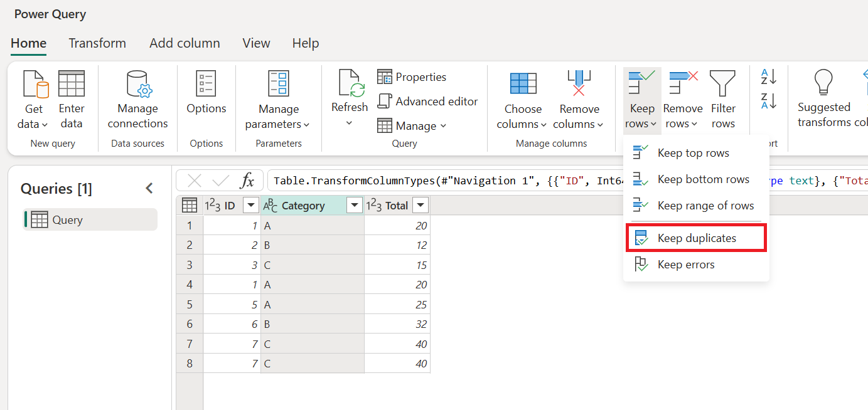
Task: Click the Filter rows funnel icon
Action: coord(723,84)
